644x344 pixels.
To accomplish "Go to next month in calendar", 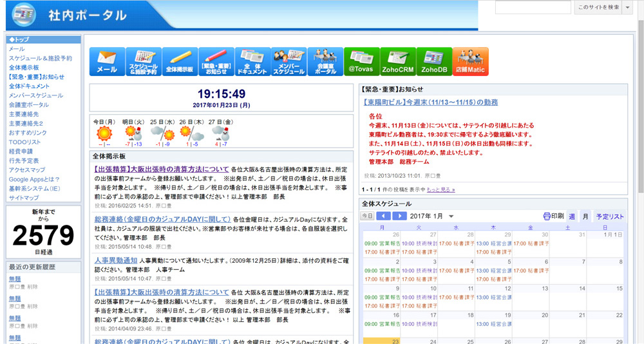I will point(399,216).
